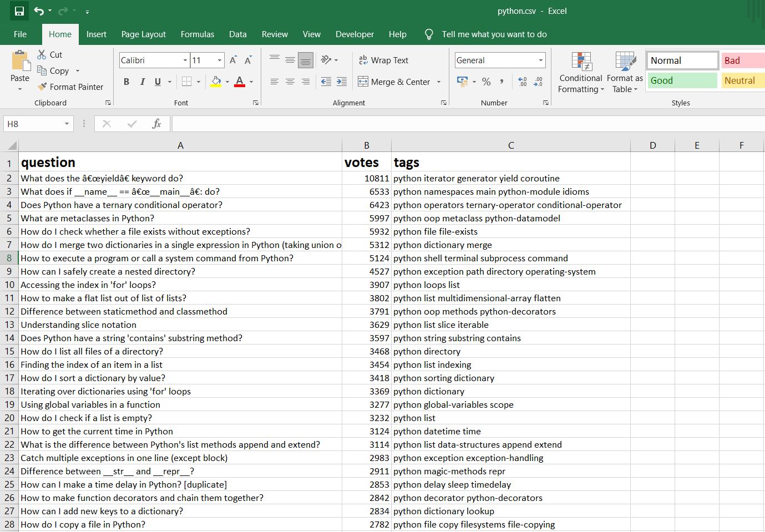Apply Comma Style format
765x532 pixels.
pos(501,82)
